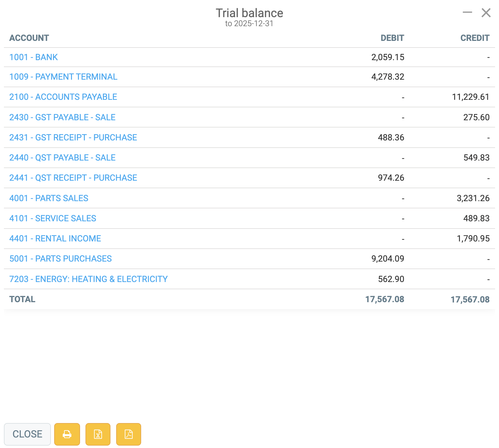Select GST receipt debit 488.36
The image size is (499, 448).
click(x=391, y=137)
